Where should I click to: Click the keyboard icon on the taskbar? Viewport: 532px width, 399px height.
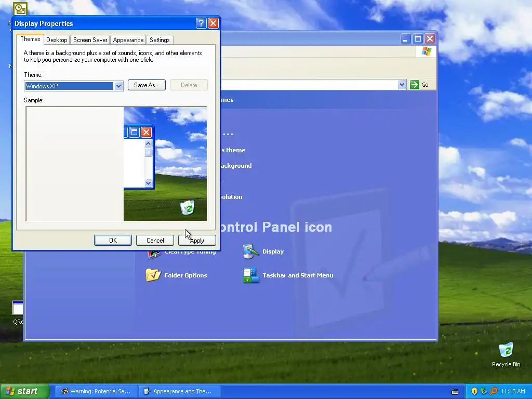(x=455, y=392)
